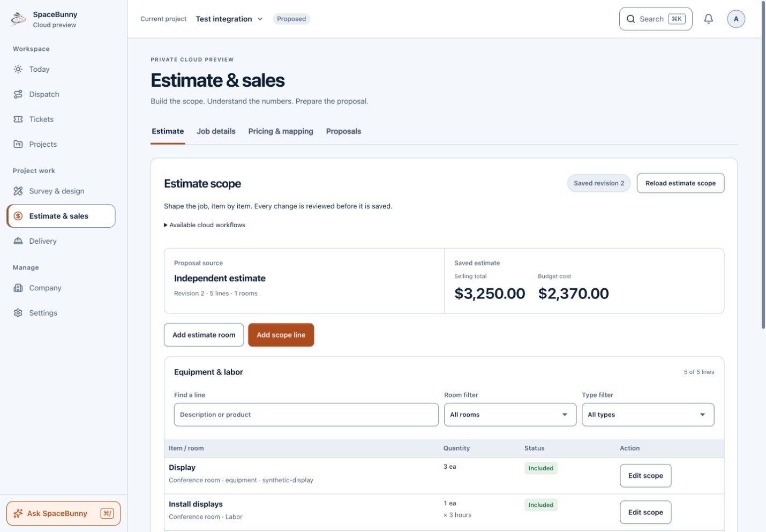The image size is (766, 532).
Task: Open the All rooms filter dropdown
Action: click(510, 415)
